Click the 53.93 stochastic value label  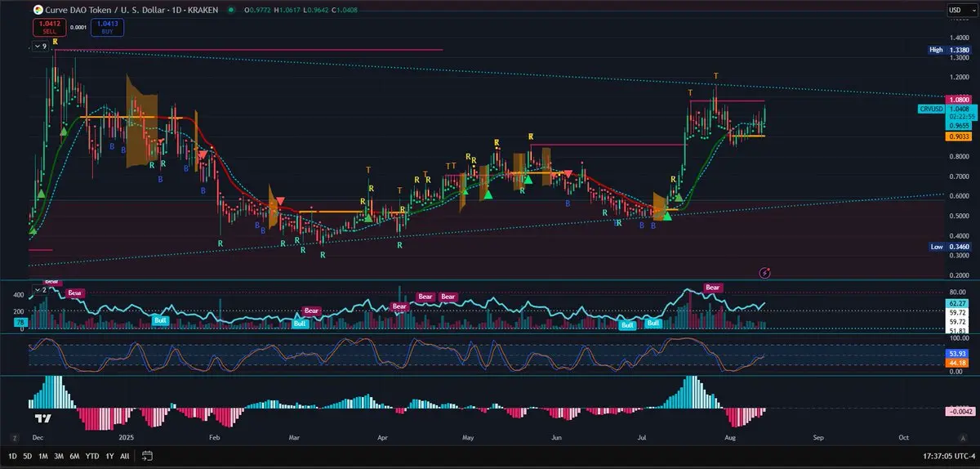(958, 352)
